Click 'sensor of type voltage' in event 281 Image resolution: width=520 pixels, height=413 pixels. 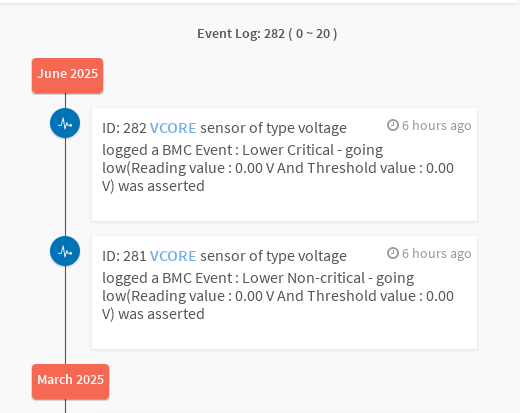(x=273, y=256)
